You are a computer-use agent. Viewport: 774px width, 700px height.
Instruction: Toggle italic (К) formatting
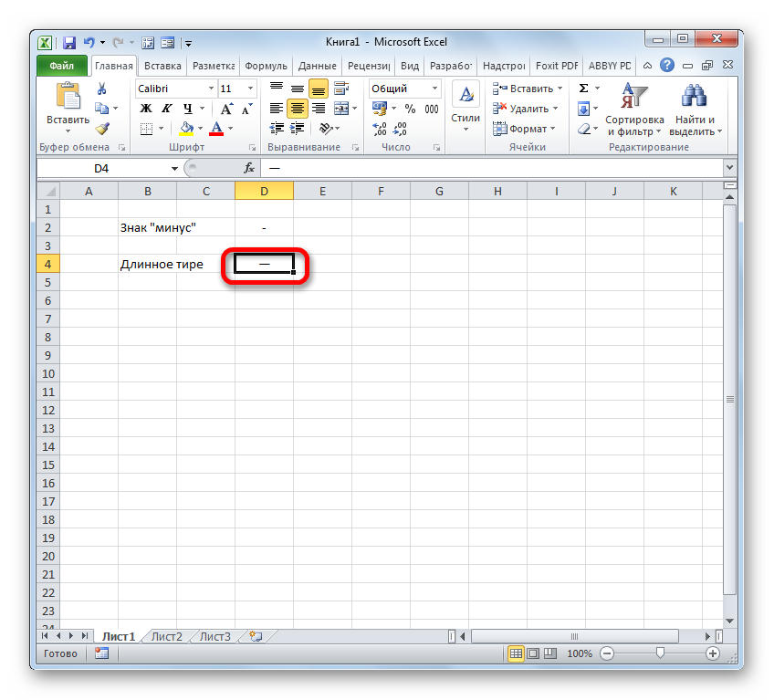167,108
